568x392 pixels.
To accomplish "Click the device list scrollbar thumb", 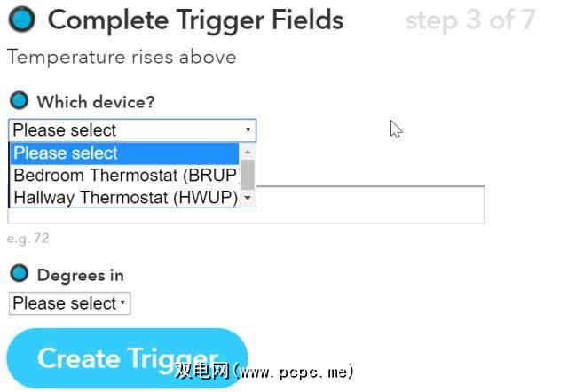I will pos(248,175).
